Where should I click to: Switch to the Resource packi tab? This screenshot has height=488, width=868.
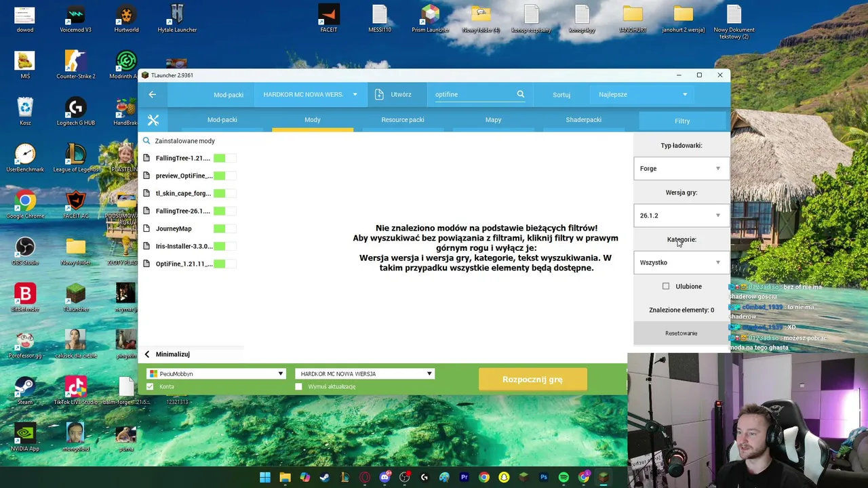403,120
